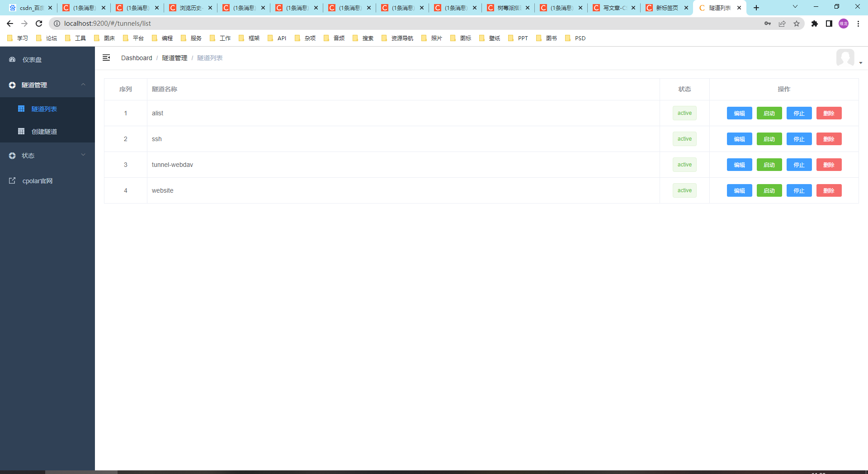The height and width of the screenshot is (474, 868).
Task: Click 删除 for the alist tunnel
Action: point(829,113)
